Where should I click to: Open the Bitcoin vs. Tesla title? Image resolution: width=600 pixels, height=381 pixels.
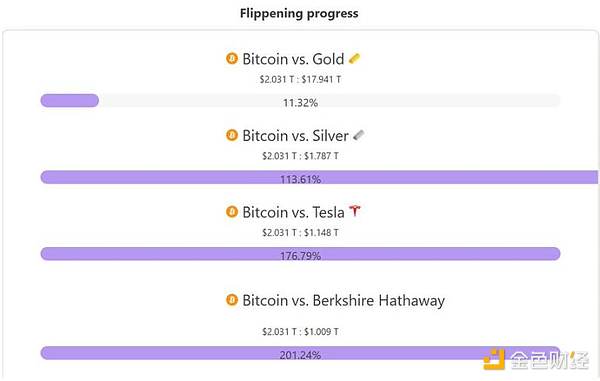293,212
